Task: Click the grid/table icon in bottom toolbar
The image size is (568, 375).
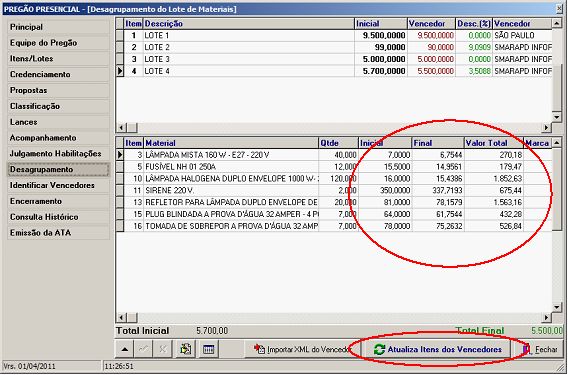Action: pos(209,349)
